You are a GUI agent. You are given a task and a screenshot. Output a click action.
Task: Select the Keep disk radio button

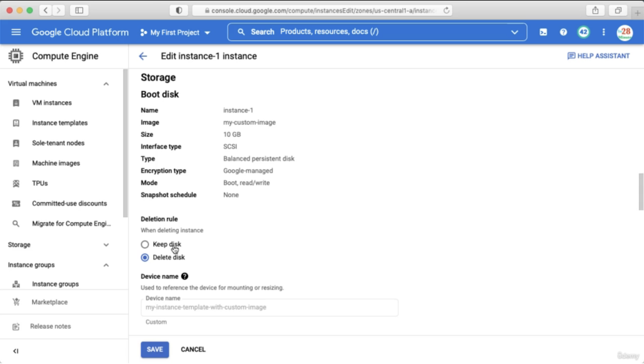point(145,245)
